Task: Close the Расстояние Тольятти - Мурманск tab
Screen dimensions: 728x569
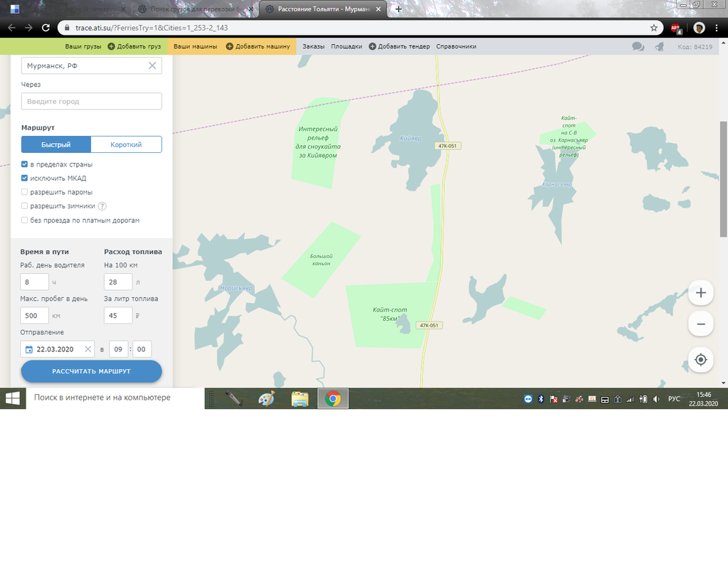Action: pyautogui.click(x=379, y=9)
